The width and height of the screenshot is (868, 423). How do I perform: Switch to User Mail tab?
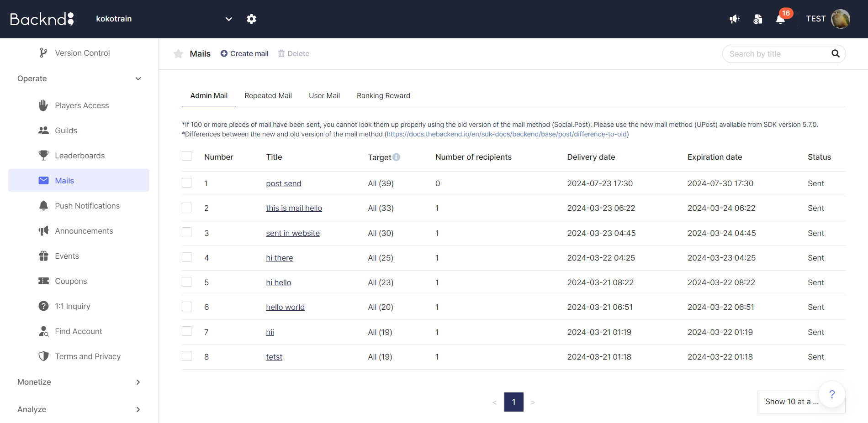click(324, 95)
